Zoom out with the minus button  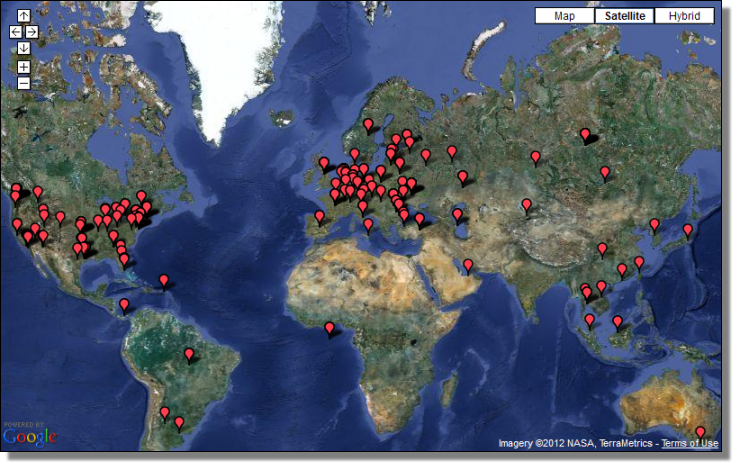click(x=24, y=83)
